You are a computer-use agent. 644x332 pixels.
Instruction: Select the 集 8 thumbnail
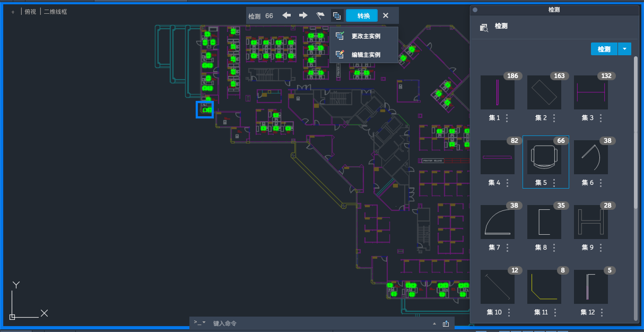tap(544, 222)
